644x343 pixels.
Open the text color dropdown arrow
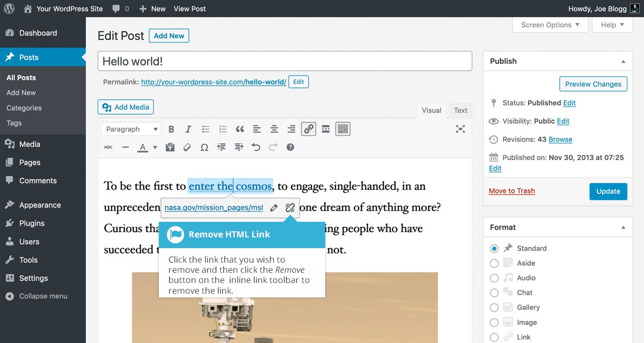(x=155, y=147)
